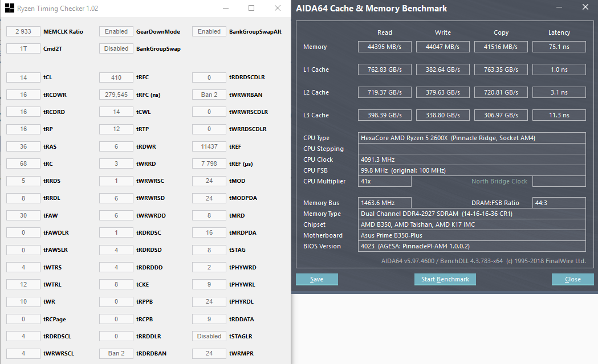Image resolution: width=598 pixels, height=364 pixels.
Task: Click L3 Cache Latency 11.3 ns
Action: pyautogui.click(x=559, y=115)
